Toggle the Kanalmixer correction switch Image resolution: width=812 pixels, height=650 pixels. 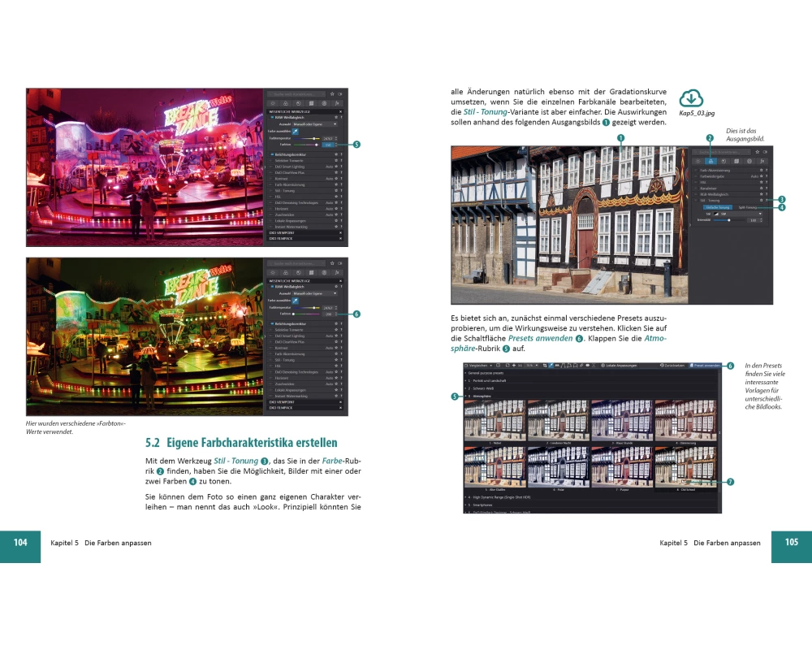[694, 188]
